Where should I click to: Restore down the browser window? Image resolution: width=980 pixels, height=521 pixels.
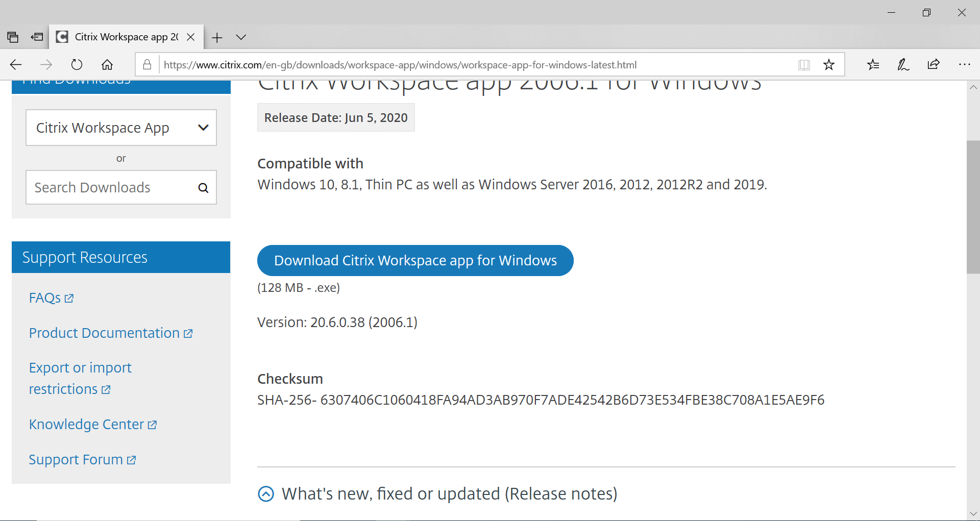pos(926,12)
